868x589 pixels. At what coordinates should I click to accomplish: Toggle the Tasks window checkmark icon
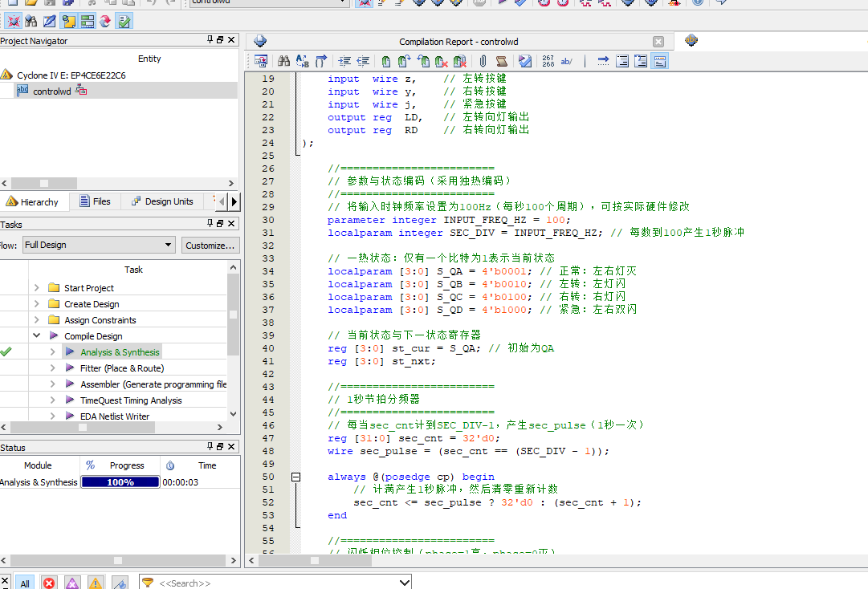click(124, 22)
